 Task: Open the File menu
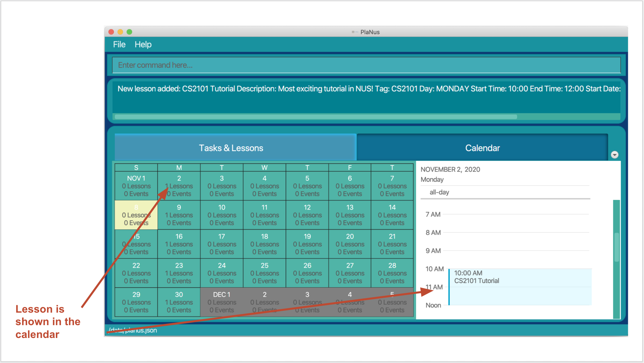point(119,44)
